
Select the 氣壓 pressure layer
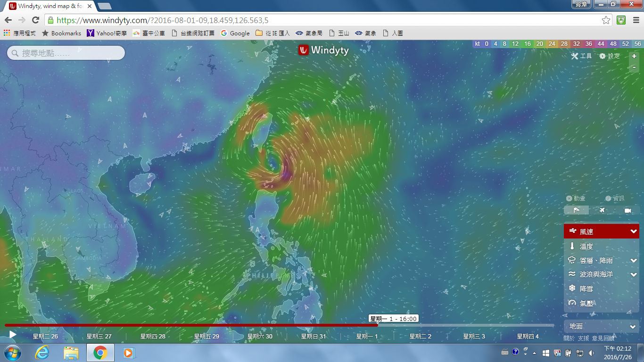tap(586, 303)
